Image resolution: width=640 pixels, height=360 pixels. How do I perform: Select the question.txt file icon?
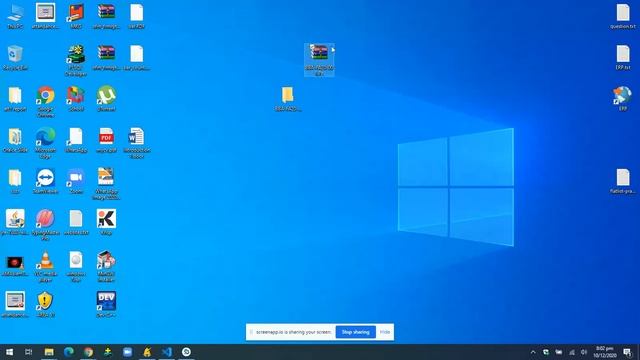[x=623, y=16]
